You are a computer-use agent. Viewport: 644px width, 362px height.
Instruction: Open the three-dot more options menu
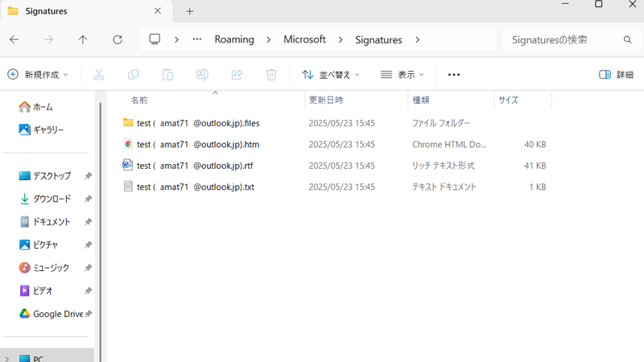(x=454, y=75)
